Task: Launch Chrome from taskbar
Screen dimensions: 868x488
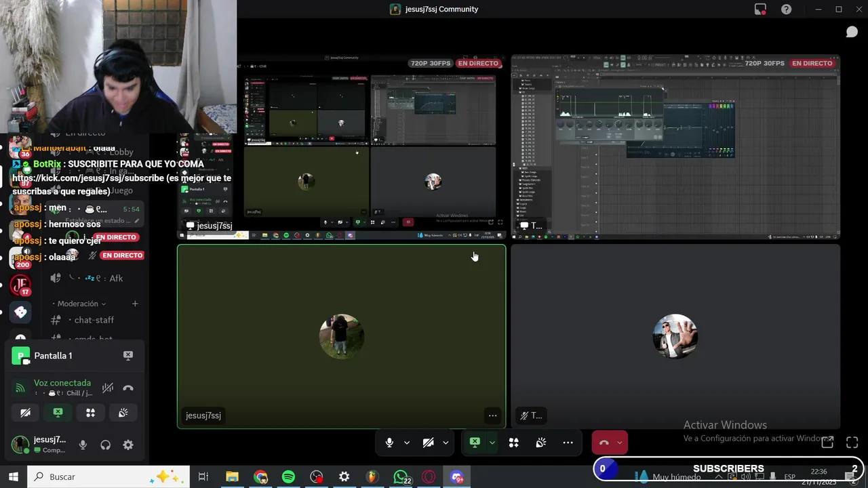Action: (260, 476)
